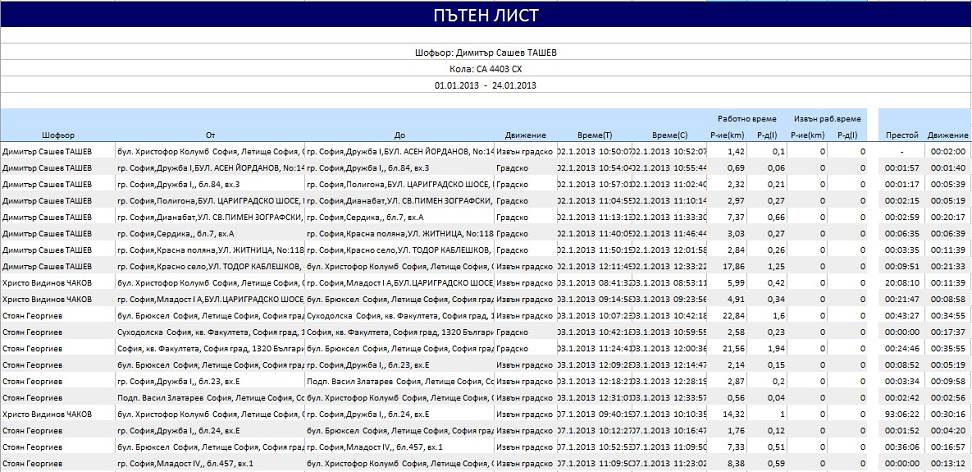Select the Работно време group header

[x=746, y=118]
